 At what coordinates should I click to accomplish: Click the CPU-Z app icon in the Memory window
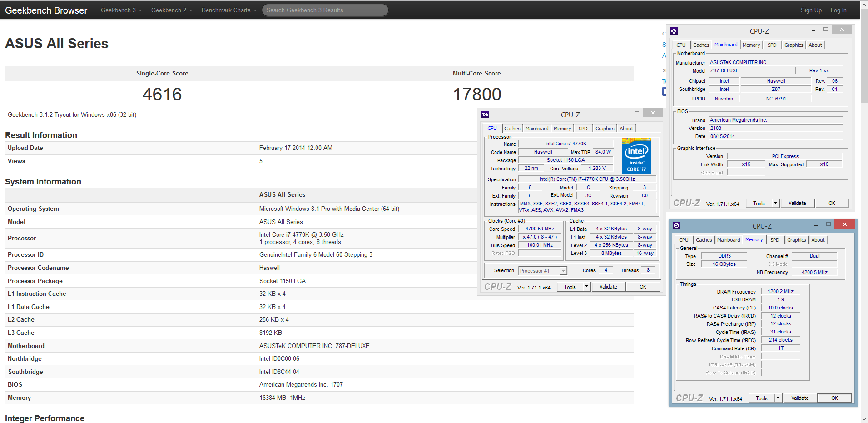pyautogui.click(x=677, y=226)
